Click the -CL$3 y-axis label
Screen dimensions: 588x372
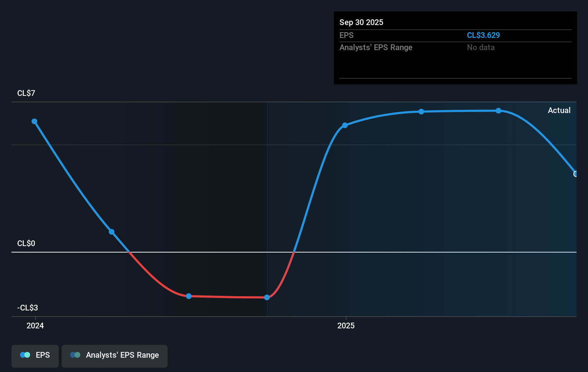point(28,308)
